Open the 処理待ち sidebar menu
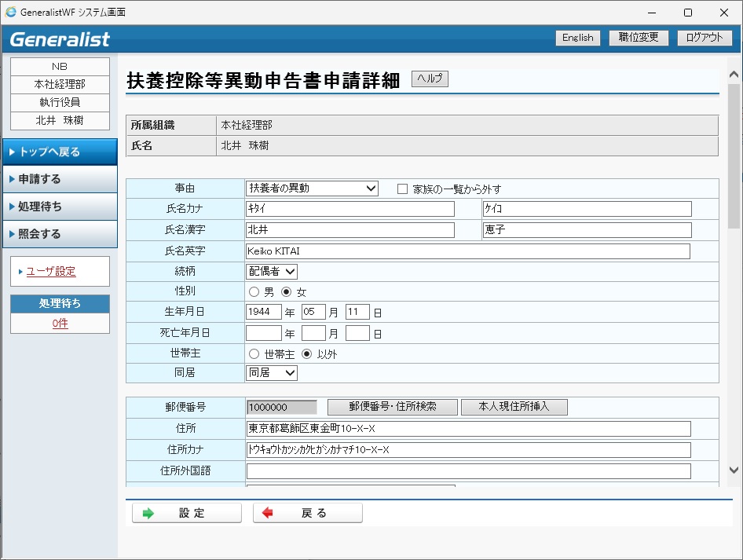Viewport: 743px width, 560px height. pyautogui.click(x=60, y=207)
